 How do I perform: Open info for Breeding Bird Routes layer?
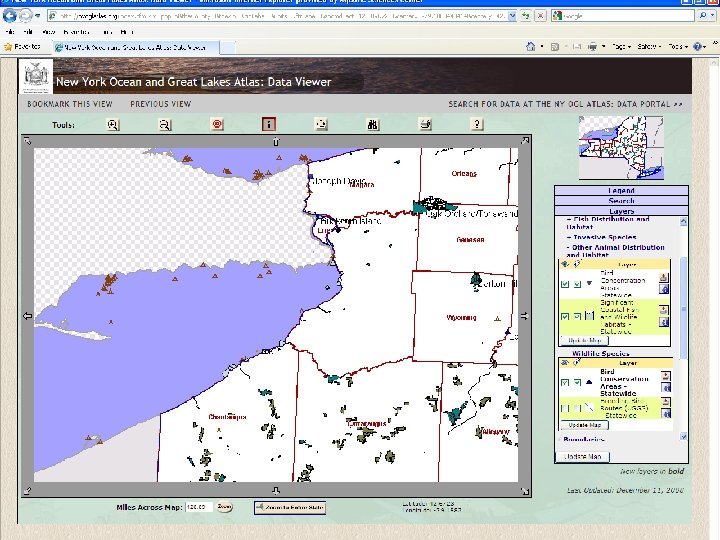click(666, 413)
